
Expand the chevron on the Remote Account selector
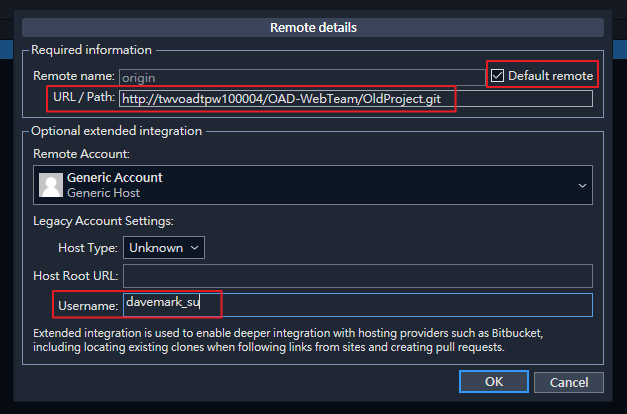[582, 185]
